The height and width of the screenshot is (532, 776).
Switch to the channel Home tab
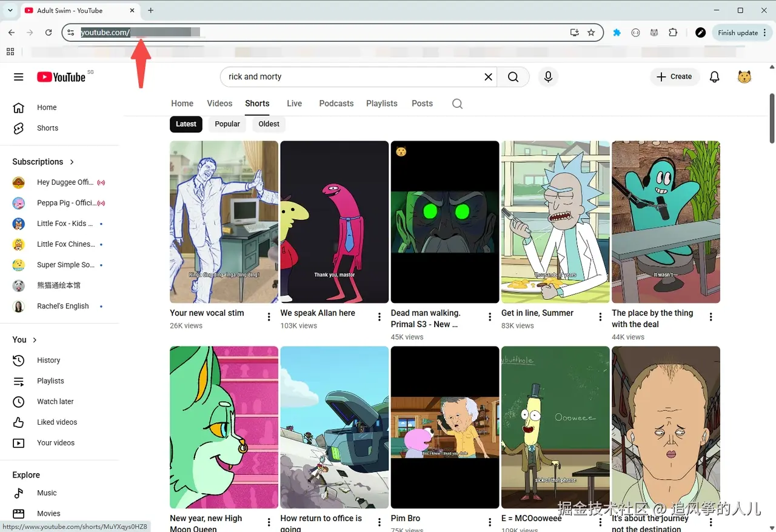(182, 104)
